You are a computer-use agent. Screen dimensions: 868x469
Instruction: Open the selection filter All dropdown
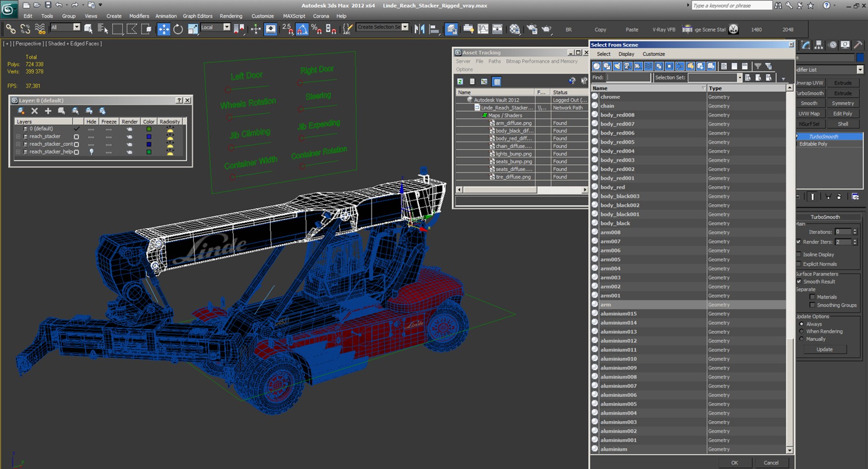click(x=76, y=27)
